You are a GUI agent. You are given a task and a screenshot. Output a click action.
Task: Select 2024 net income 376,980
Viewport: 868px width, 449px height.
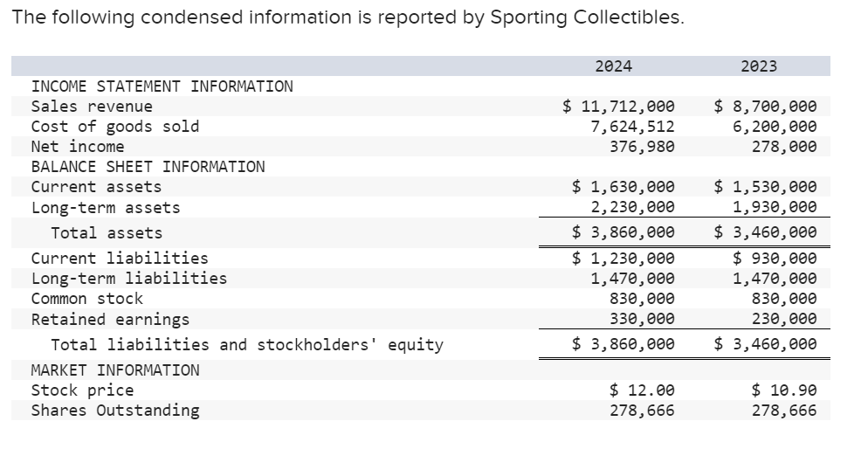pyautogui.click(x=642, y=147)
